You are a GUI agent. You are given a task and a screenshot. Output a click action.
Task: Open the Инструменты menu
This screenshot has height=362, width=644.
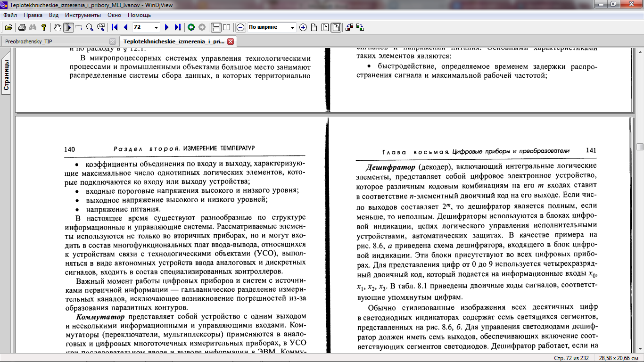(83, 15)
